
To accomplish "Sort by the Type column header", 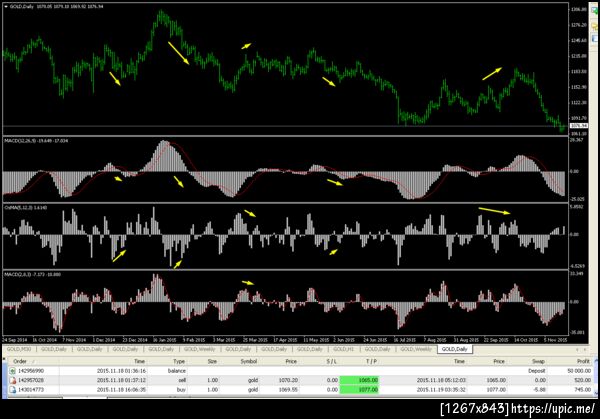I will [x=179, y=361].
